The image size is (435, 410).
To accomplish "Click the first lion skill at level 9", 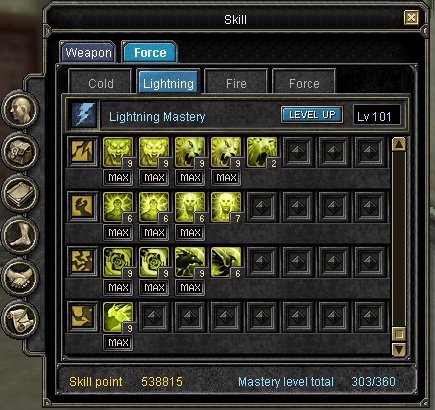I will pyautogui.click(x=118, y=152).
